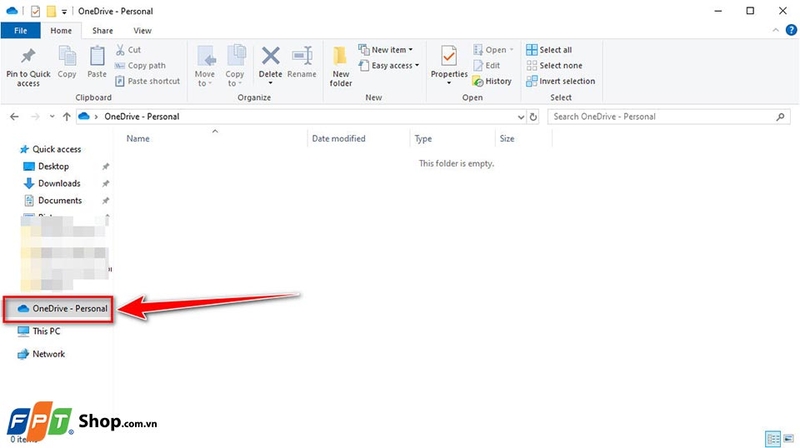Open the Copy to menu

235,65
